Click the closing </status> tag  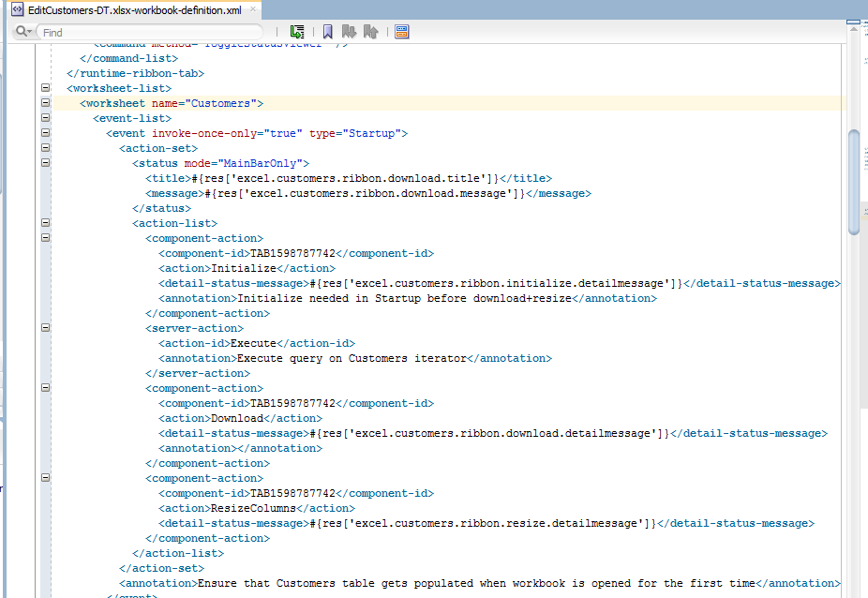coord(161,208)
